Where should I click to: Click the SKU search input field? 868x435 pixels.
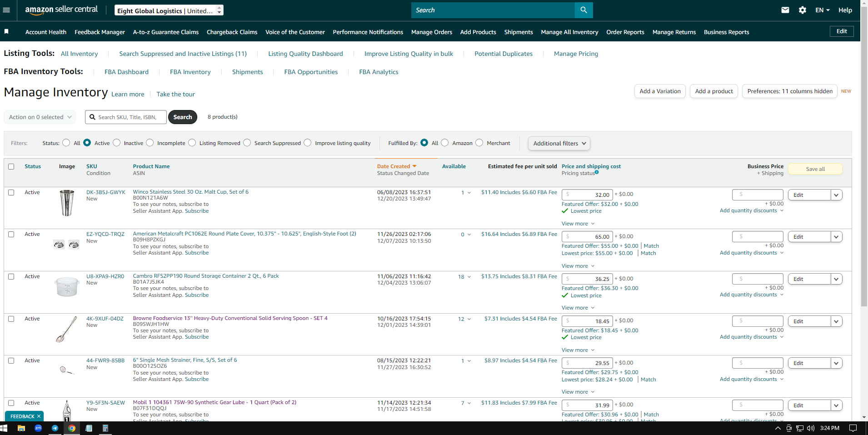click(126, 117)
